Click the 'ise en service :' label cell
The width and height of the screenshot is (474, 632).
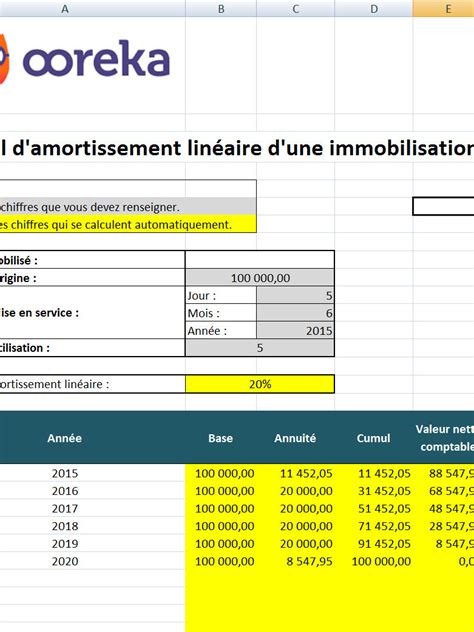click(x=92, y=313)
